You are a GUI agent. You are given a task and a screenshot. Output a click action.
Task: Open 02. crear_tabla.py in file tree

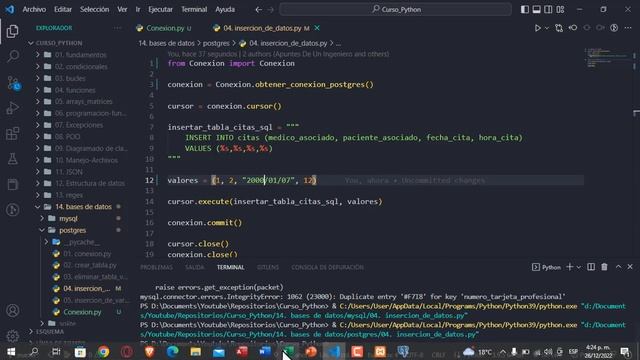[90, 265]
